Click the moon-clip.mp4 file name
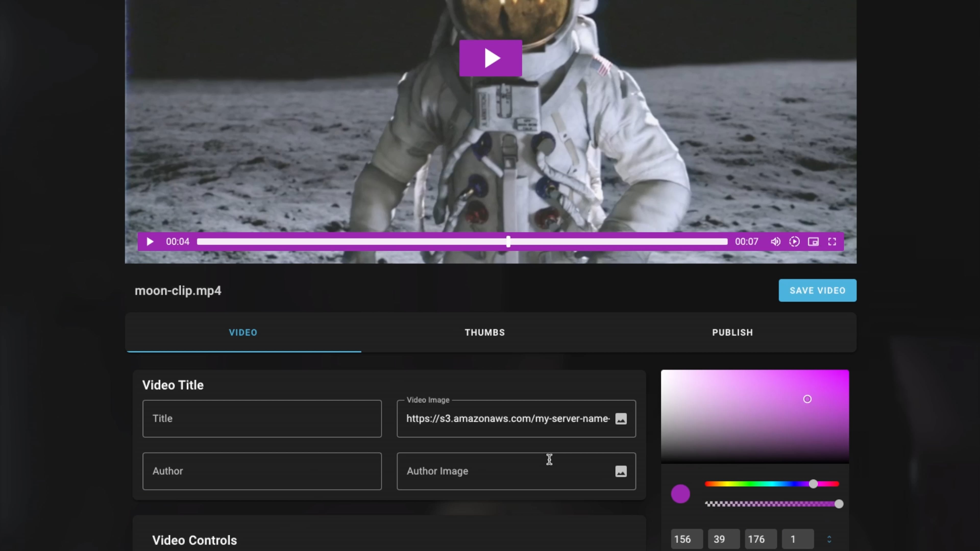Viewport: 980px width, 551px height. [178, 291]
